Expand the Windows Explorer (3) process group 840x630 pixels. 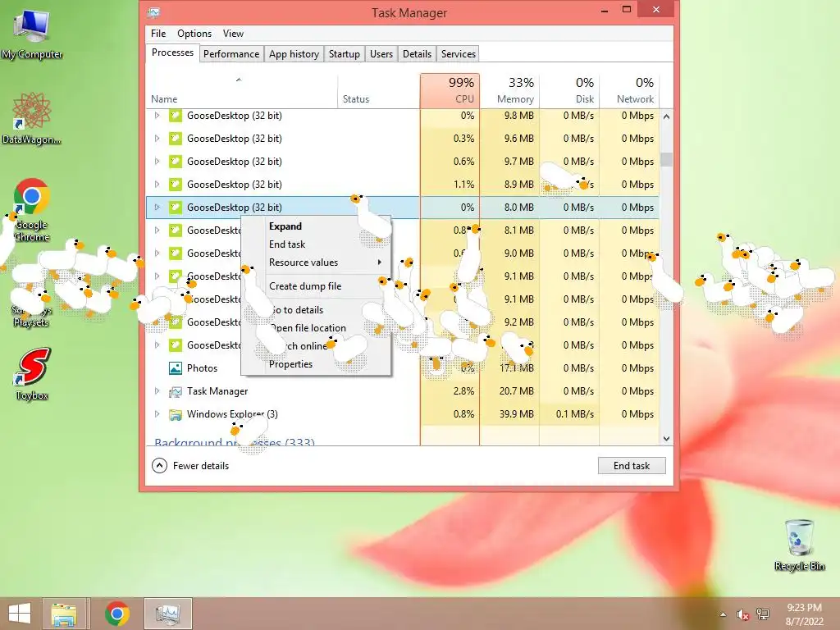[157, 414]
